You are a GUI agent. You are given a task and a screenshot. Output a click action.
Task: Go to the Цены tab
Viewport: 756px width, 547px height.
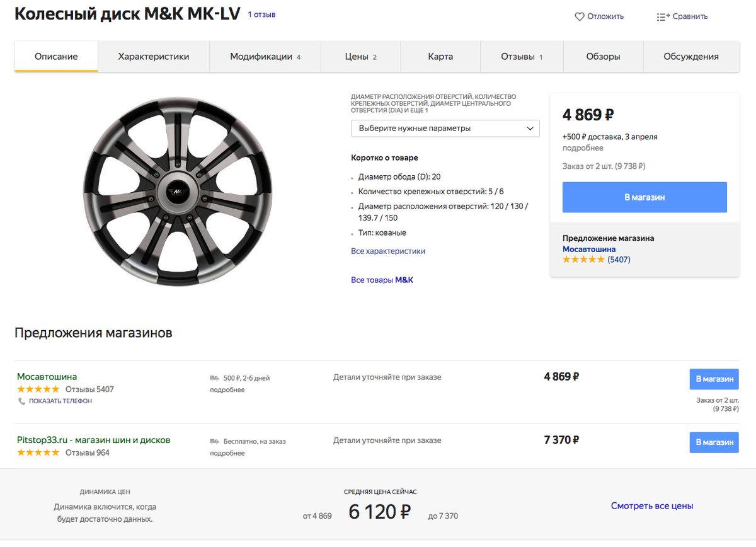pos(360,57)
